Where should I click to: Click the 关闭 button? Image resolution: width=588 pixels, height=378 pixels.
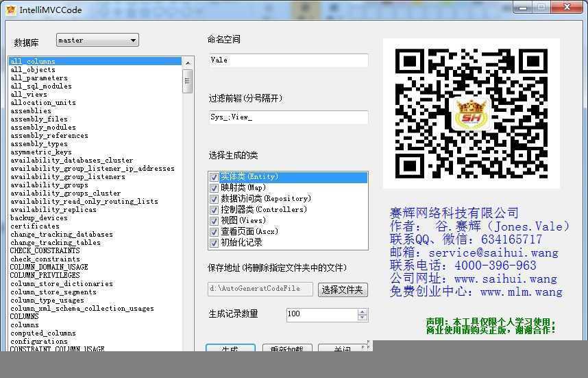[343, 348]
